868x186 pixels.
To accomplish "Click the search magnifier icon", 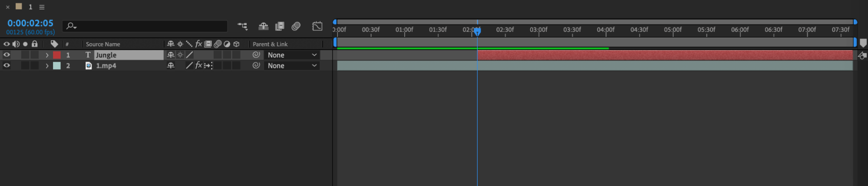I will coord(71,27).
